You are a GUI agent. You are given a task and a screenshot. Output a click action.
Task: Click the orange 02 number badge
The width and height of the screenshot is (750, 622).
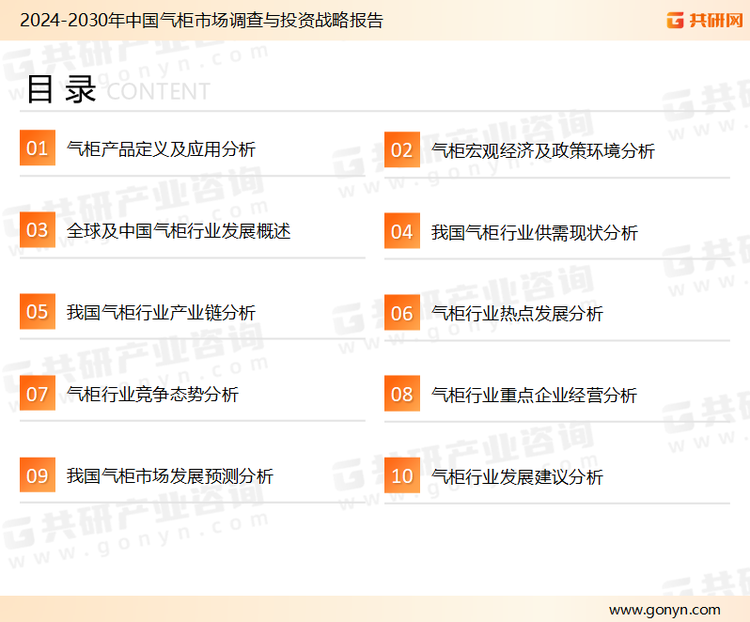(x=401, y=150)
